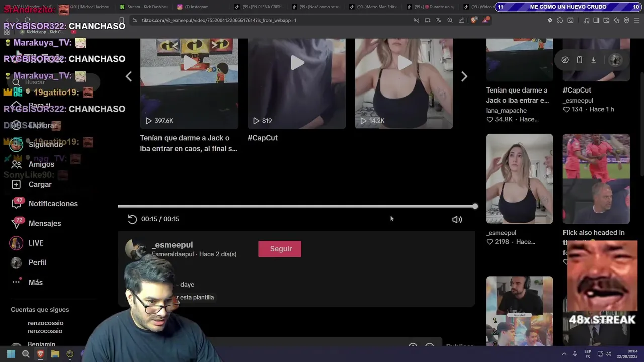Click the Brave Rewards triangle icon
The width and height of the screenshot is (644, 362).
485,20
